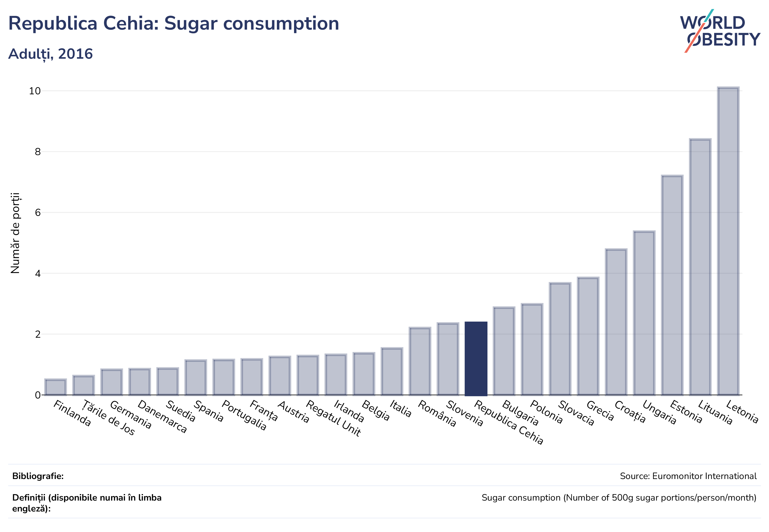Screen dimensions: 769x532
Task: Select the highlighted Republica Cehia bar
Action: 476,359
